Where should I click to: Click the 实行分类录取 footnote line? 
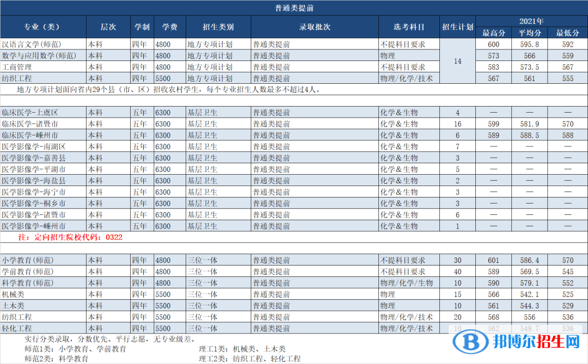point(110,340)
